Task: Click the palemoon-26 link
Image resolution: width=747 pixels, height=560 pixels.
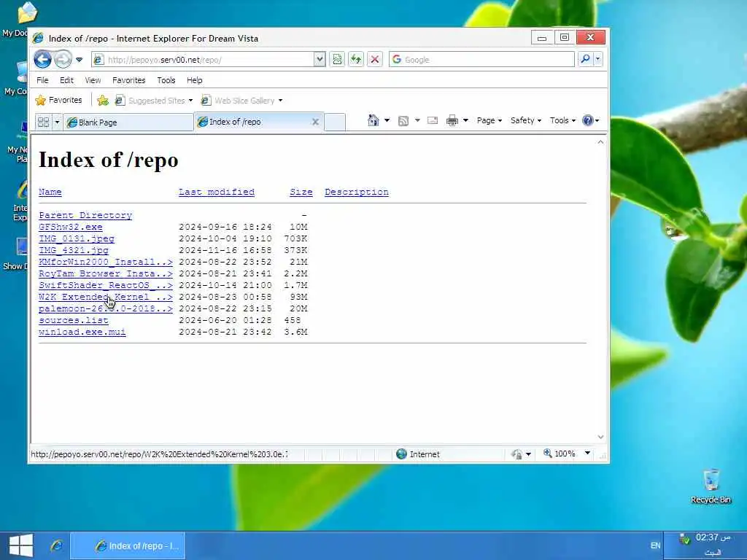Action: (106, 308)
